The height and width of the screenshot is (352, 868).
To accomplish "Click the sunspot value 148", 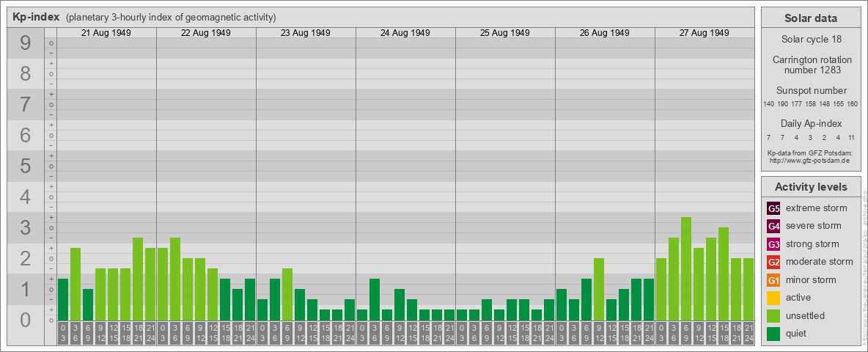I will [825, 104].
